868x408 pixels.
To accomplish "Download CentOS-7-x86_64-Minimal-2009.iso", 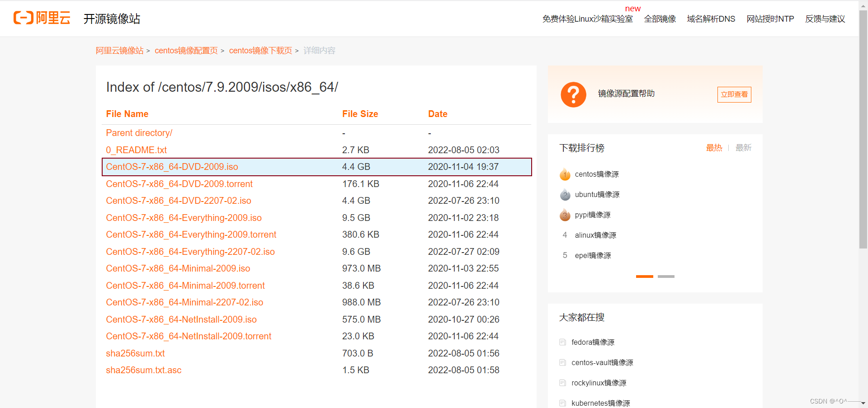I will click(x=178, y=268).
